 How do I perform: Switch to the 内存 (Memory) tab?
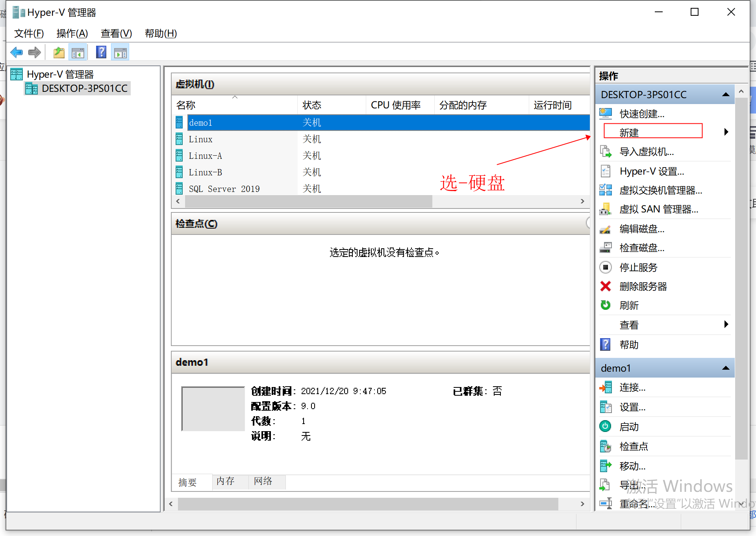pos(226,481)
